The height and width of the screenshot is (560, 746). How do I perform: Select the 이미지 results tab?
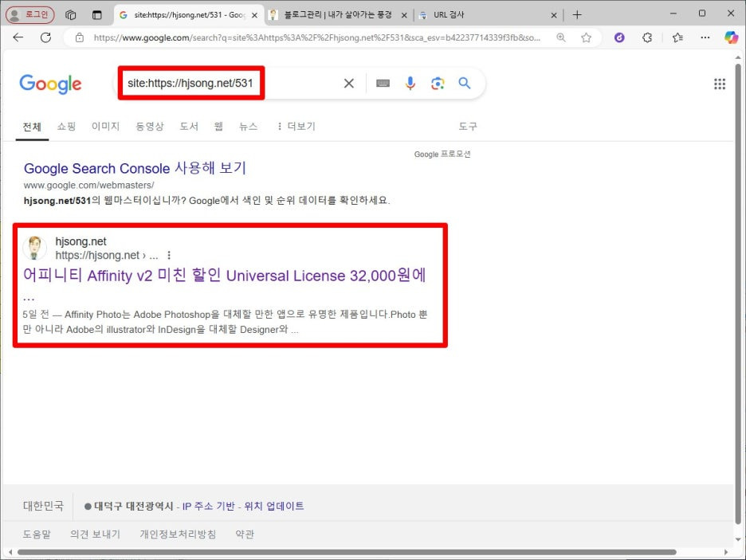pos(106,127)
